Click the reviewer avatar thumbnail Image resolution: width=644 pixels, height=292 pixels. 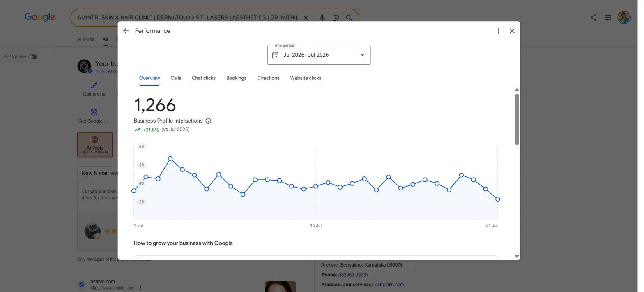click(92, 231)
